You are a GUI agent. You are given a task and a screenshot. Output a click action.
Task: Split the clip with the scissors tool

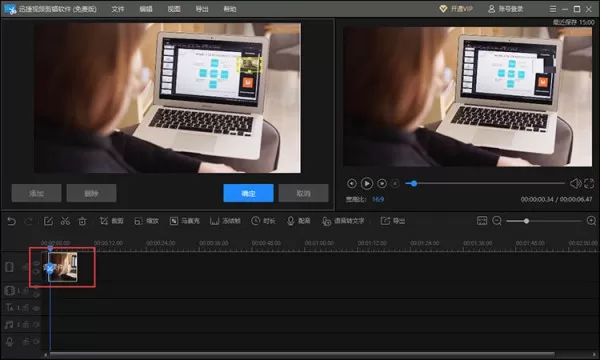pos(65,221)
